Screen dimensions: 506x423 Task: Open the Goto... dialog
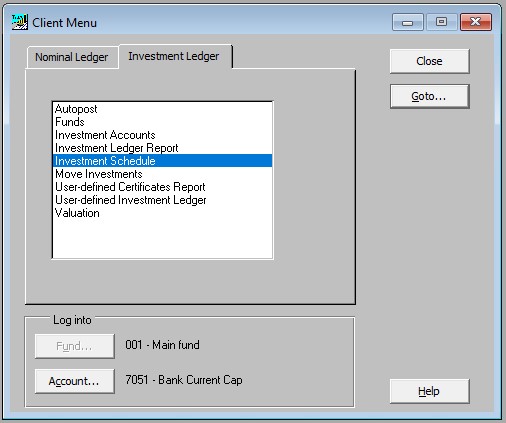coord(429,96)
